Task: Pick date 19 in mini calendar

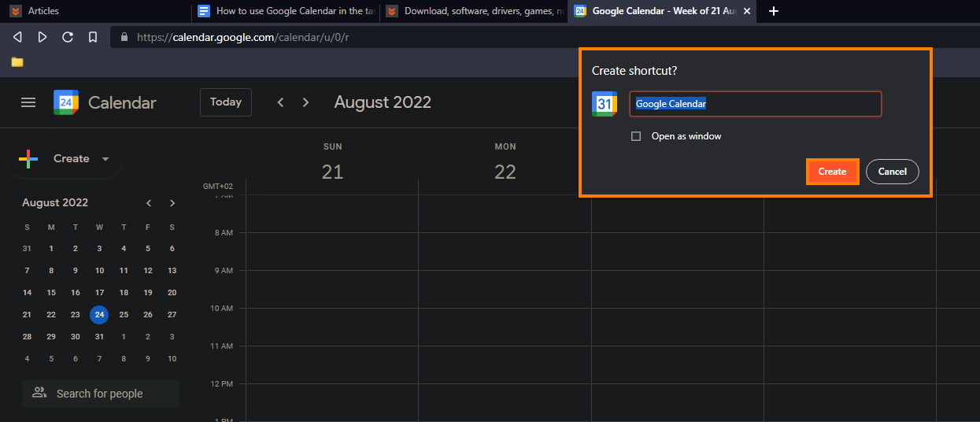Action: click(x=148, y=293)
